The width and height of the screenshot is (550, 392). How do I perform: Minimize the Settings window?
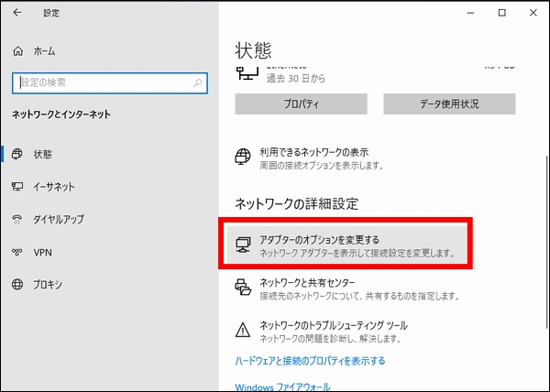471,13
